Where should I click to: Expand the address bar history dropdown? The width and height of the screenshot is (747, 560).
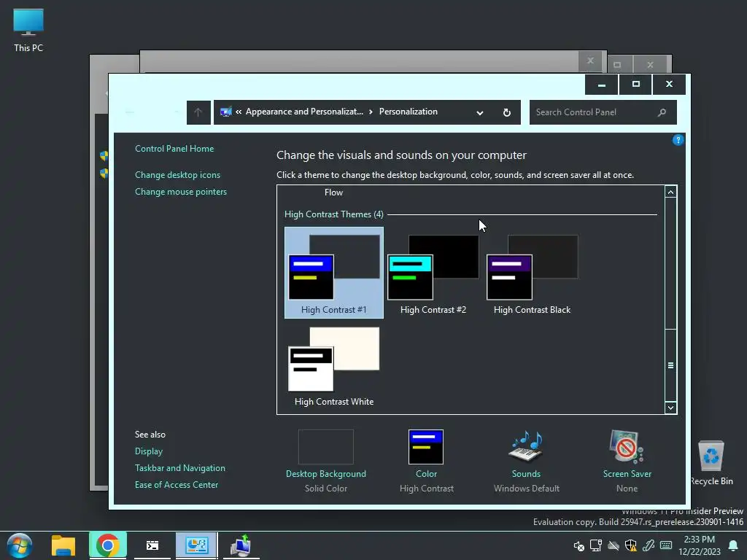pos(480,113)
